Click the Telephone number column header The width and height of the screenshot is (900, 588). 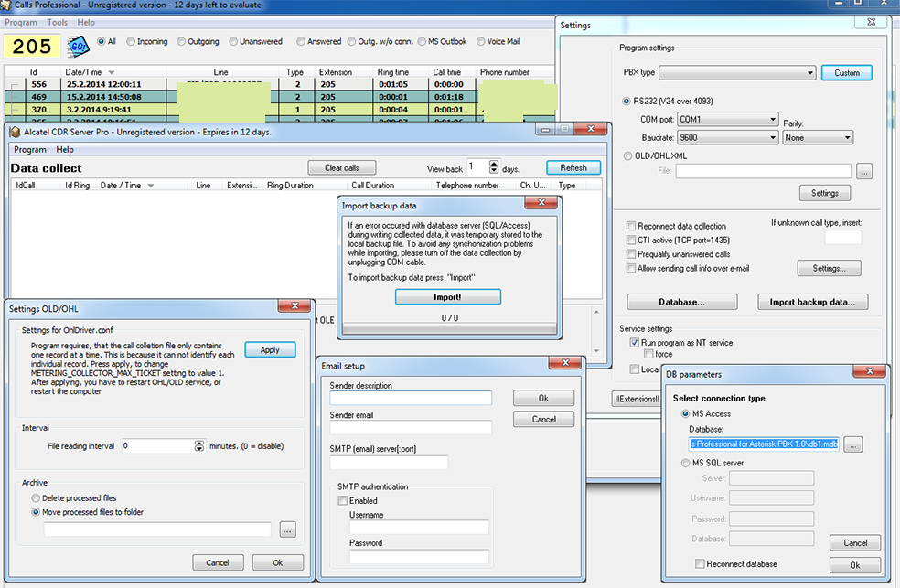pyautogui.click(x=467, y=186)
